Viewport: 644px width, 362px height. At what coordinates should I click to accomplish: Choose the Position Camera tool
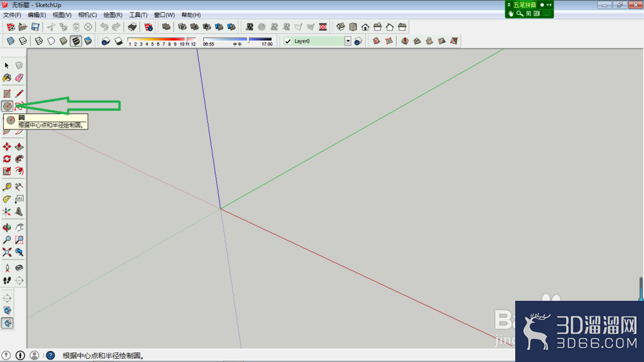[7, 269]
